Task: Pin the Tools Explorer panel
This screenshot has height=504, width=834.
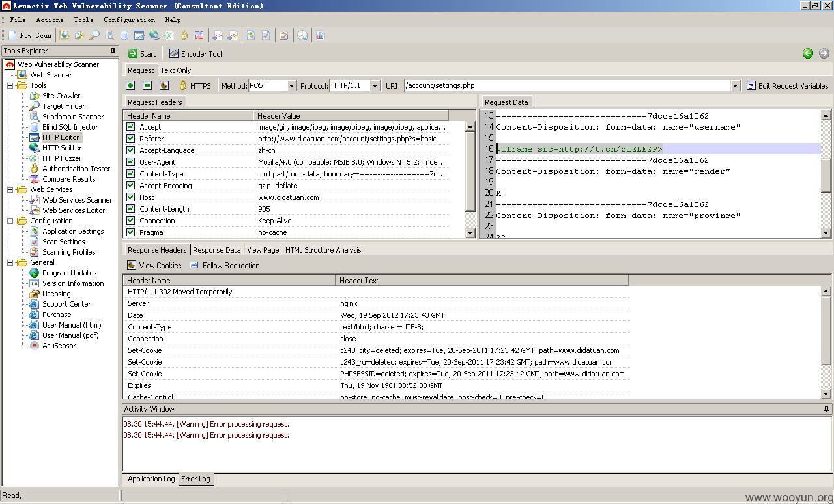Action: 113,51
